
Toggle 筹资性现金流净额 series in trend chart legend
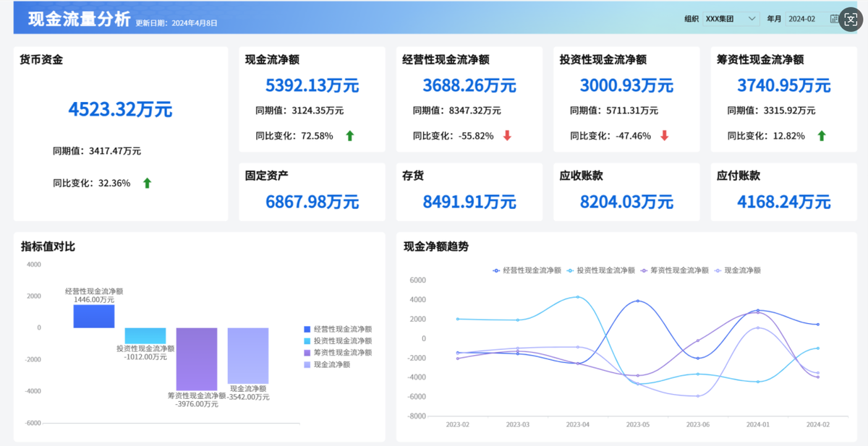click(674, 270)
